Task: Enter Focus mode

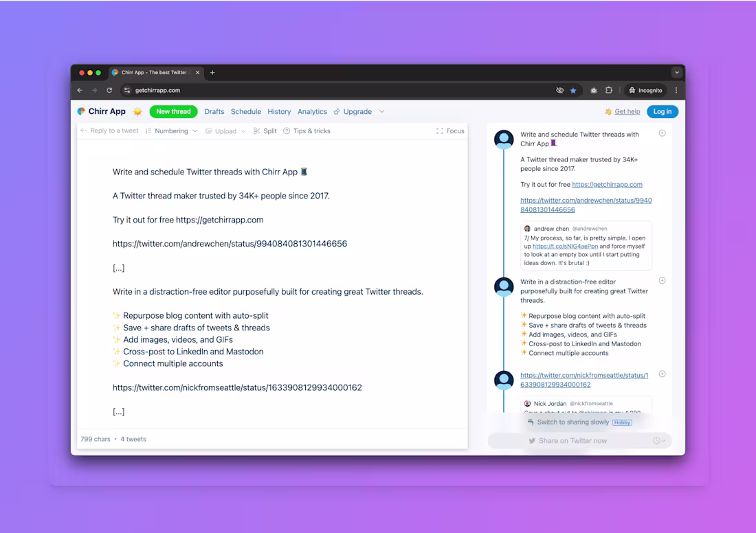Action: click(450, 131)
